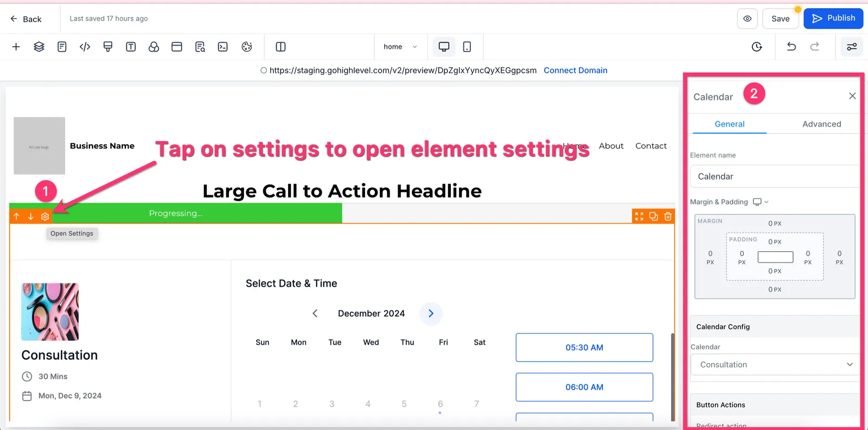Open the cookie consent icon
This screenshot has width=868, height=430.
(x=247, y=47)
